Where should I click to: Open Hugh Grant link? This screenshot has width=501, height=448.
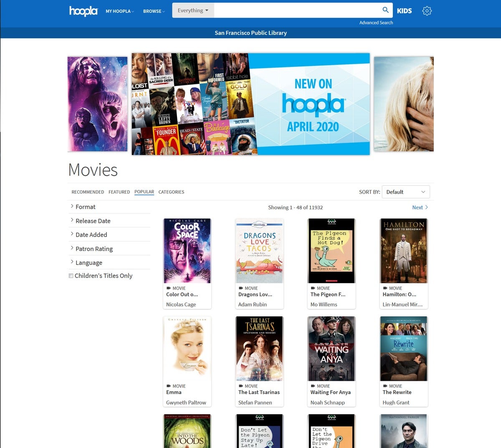click(396, 402)
